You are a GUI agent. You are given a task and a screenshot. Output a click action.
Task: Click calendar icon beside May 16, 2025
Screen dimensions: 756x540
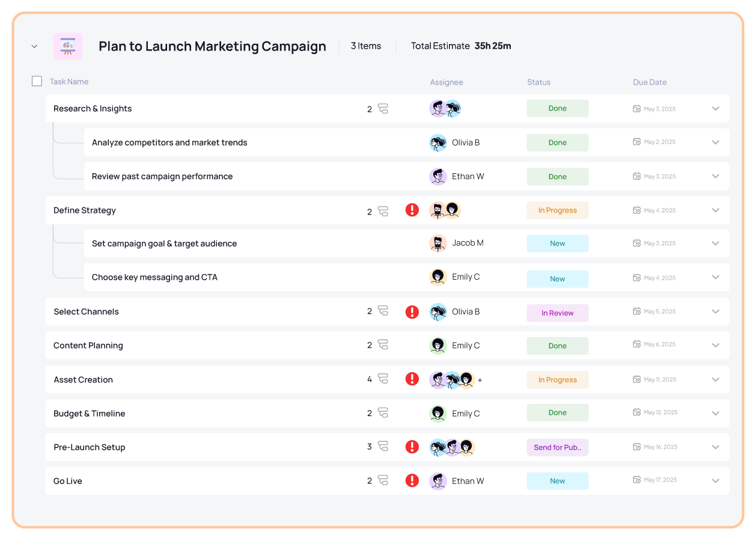point(637,447)
